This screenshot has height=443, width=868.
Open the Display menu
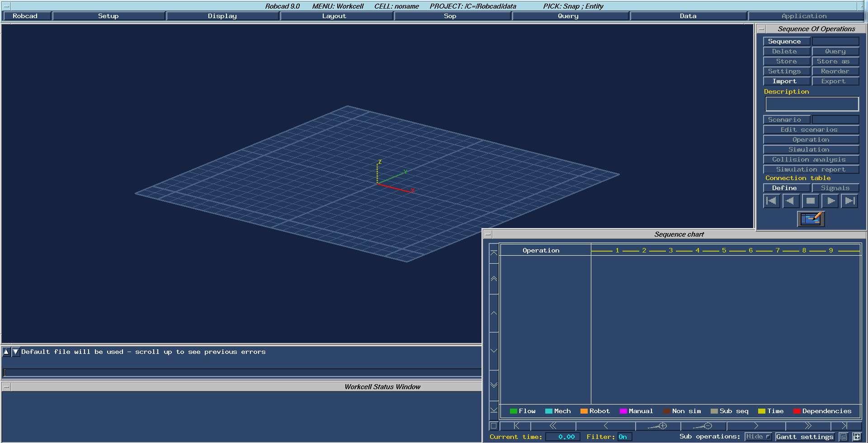click(222, 16)
